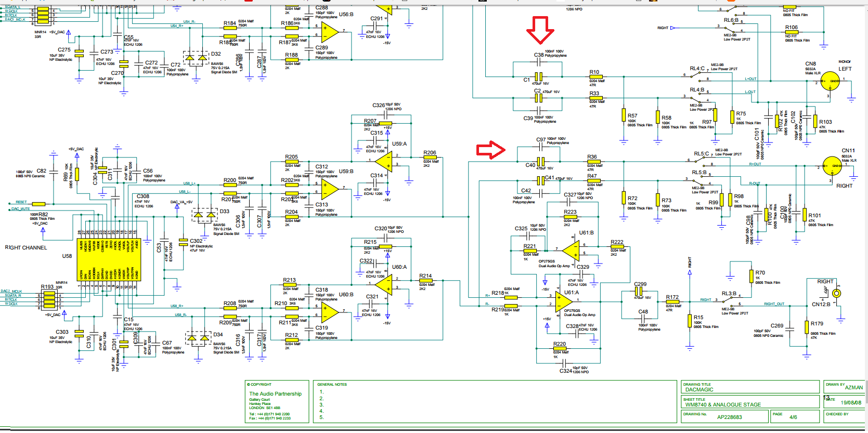Select the D32 dual diode symbol
Viewport: 868px width, 433px height.
(196, 58)
